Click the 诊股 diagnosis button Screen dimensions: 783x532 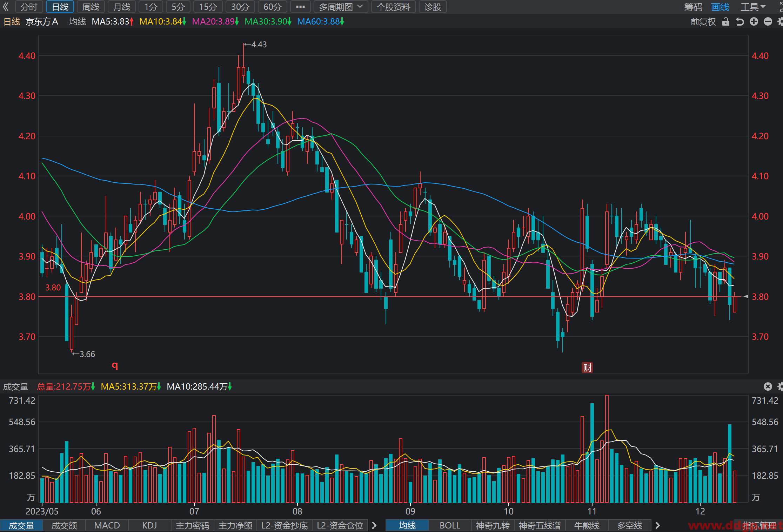click(x=433, y=7)
